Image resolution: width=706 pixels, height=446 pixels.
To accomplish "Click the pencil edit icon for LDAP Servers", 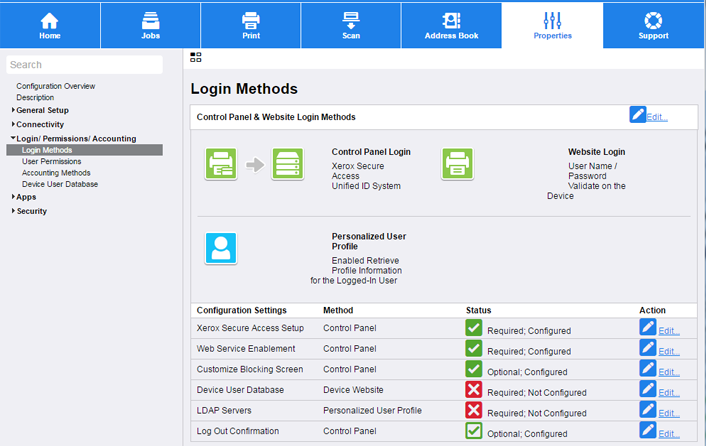I will pos(648,410).
